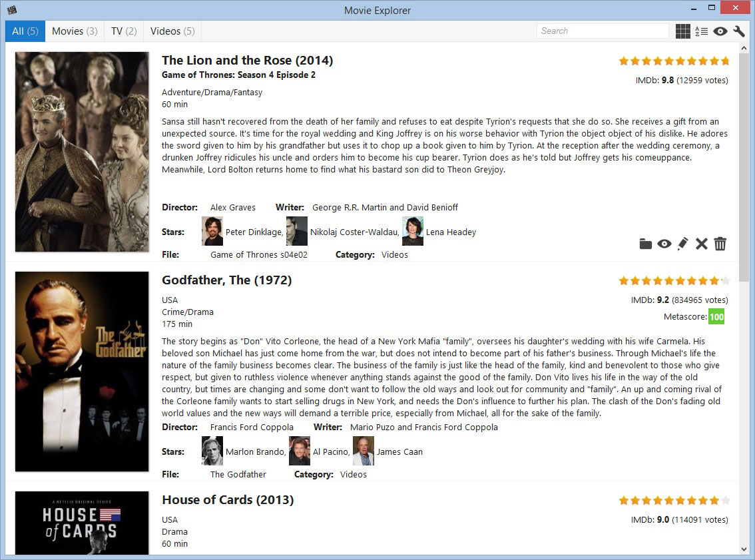Open title House of Cards (2013)
The height and width of the screenshot is (560, 755).
click(228, 500)
